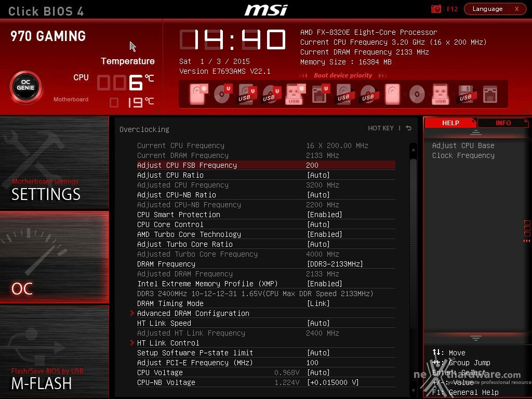Open the CPU Voltage Auto option

tap(318, 373)
